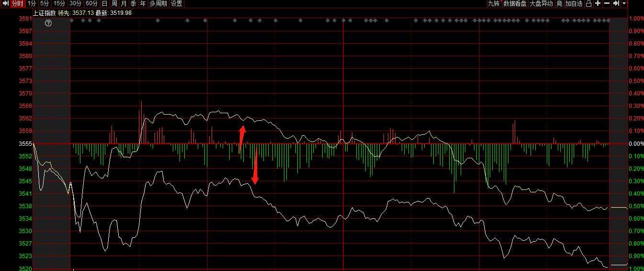The image size is (644, 271).
Task: Click the 加自选 add-to-watchlist button
Action: click(574, 3)
